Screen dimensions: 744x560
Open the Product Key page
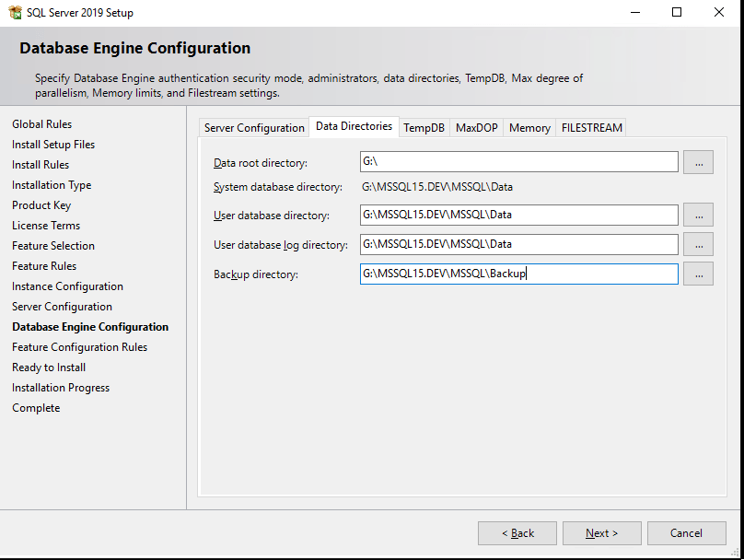pyautogui.click(x=41, y=204)
